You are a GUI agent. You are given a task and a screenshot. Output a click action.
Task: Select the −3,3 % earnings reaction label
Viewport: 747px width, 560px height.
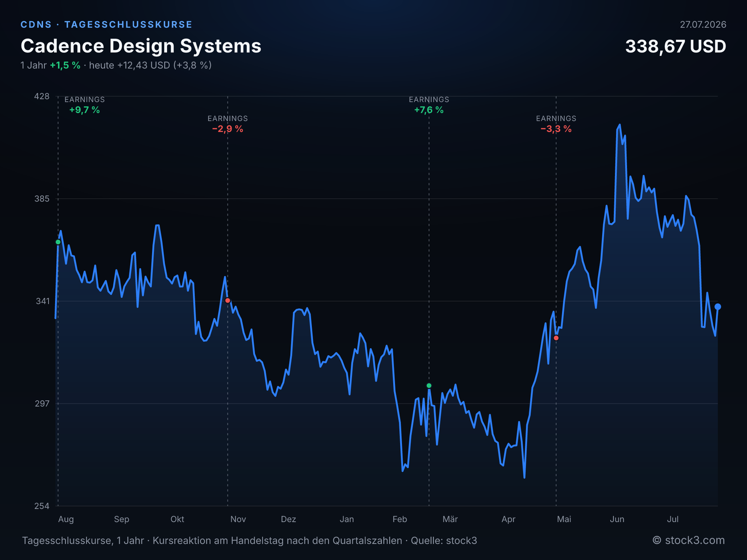(556, 129)
